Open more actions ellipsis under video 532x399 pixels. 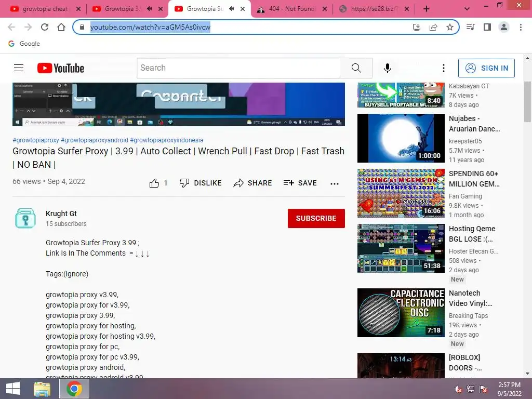[x=335, y=183]
